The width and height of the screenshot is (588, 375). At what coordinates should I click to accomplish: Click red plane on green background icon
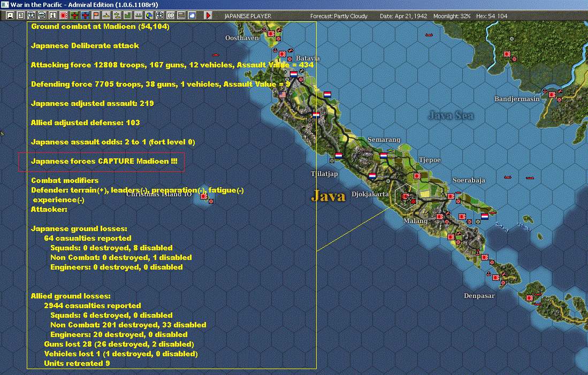(74, 16)
